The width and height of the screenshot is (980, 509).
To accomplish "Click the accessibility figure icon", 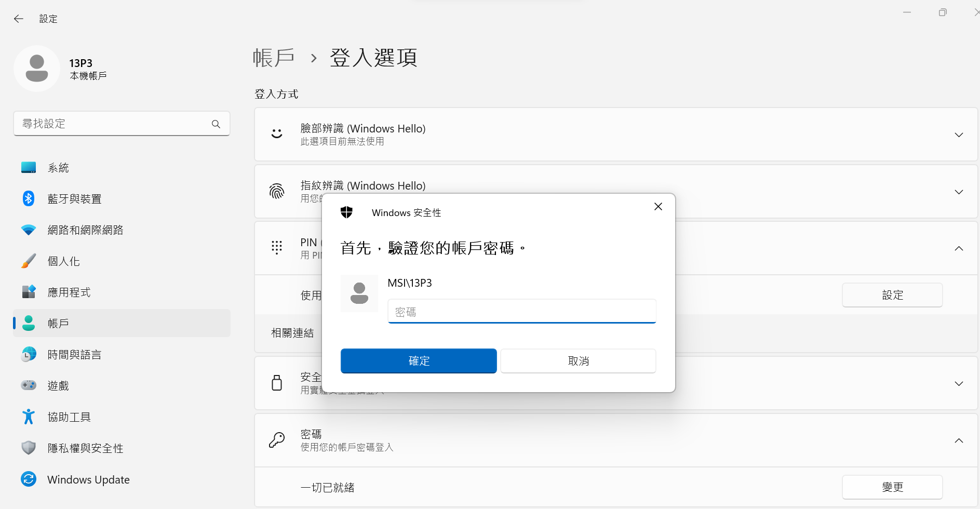I will coord(29,417).
